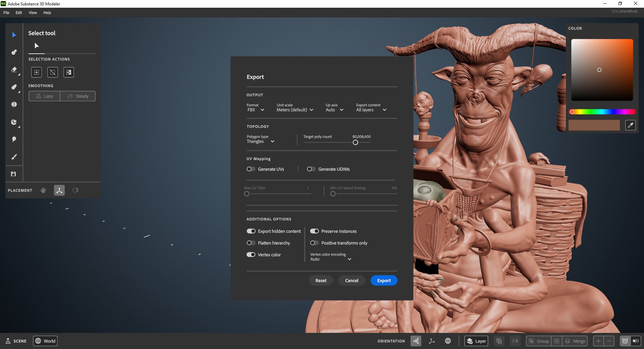Expand the Export content All layers dropdown
The image size is (644, 349).
(370, 110)
